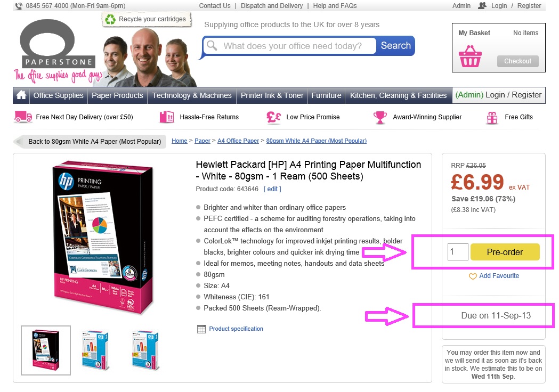Click the home icon in navigation bar
Image resolution: width=559 pixels, height=392 pixels.
coord(21,95)
